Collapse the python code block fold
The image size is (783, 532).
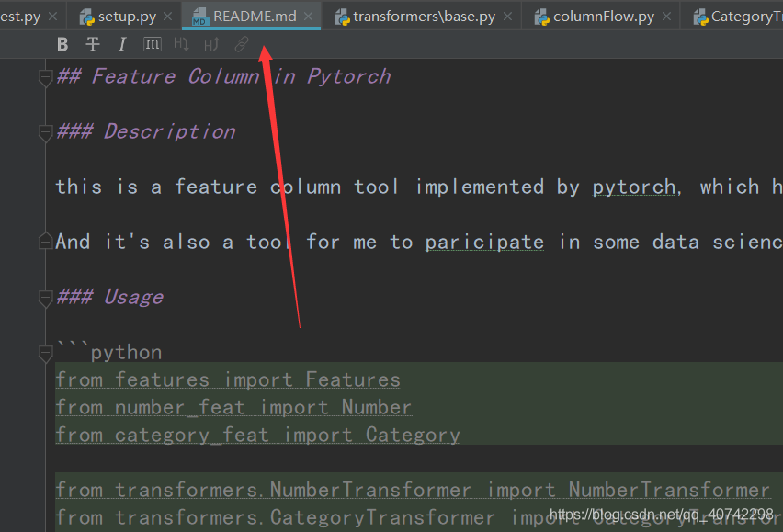tap(45, 354)
